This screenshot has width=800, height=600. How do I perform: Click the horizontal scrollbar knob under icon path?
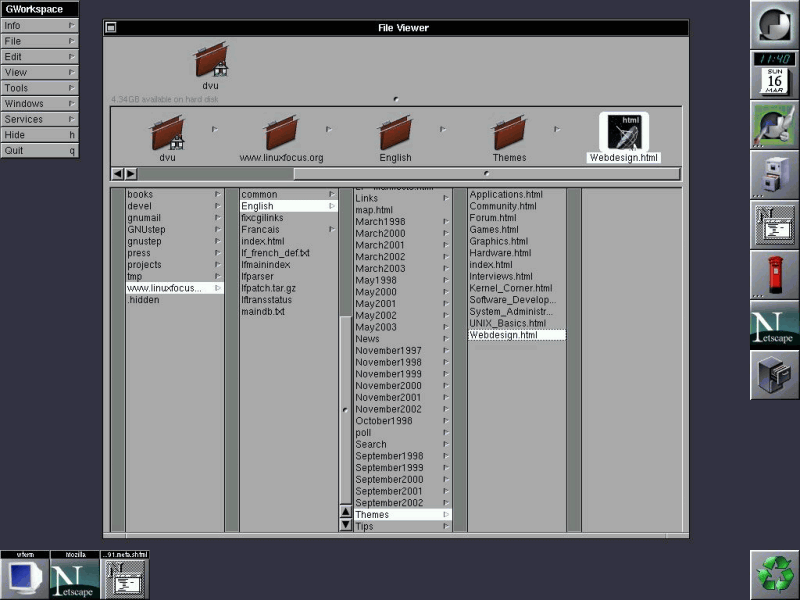pos(487,173)
